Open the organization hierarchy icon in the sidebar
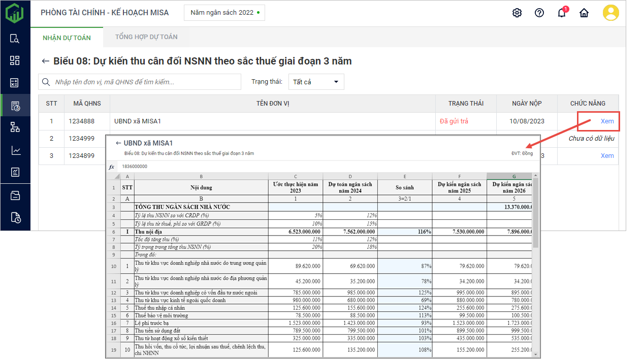644x360 pixels. (x=15, y=127)
